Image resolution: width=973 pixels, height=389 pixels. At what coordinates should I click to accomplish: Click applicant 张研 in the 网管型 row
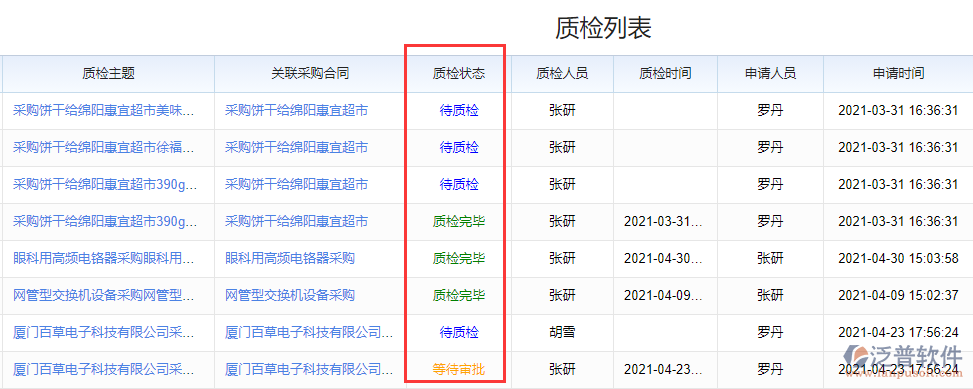pyautogui.click(x=770, y=295)
